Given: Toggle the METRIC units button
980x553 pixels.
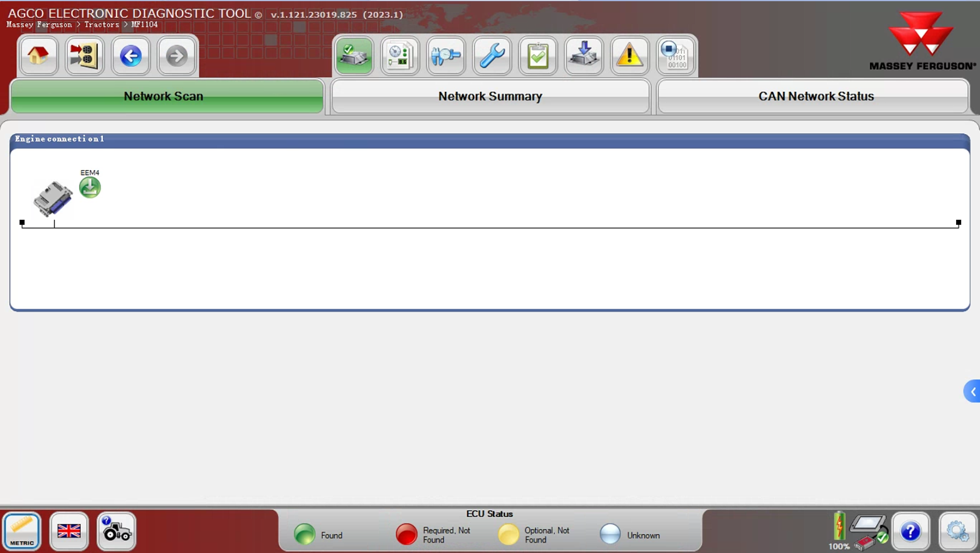Looking at the screenshot, I should (22, 530).
